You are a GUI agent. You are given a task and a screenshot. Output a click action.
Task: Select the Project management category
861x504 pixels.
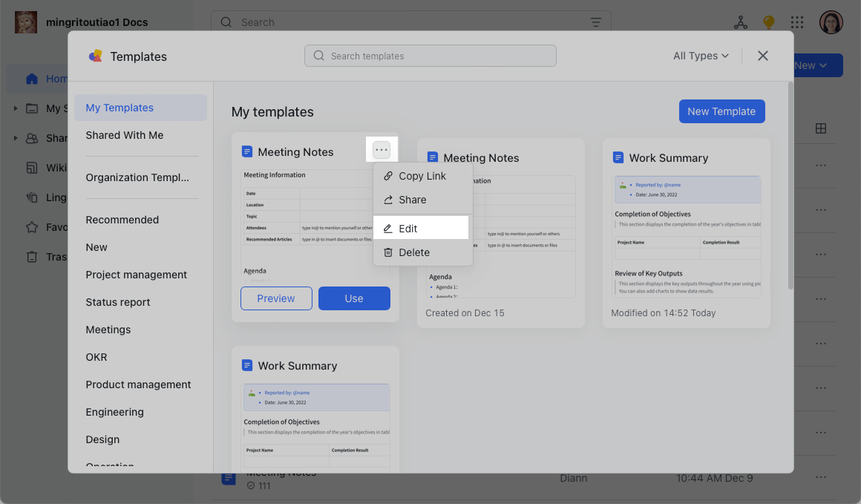(137, 275)
